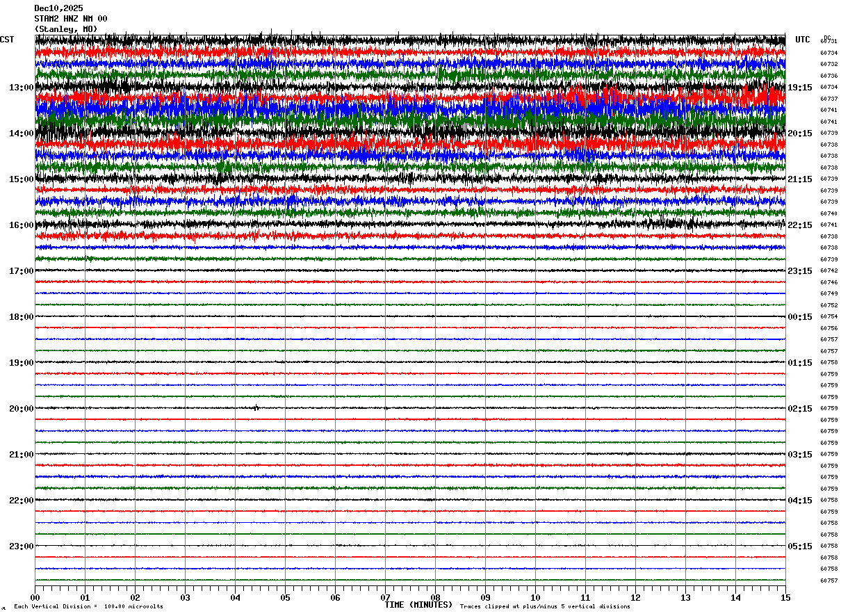
Task: Click the 20:15 UTC time label
Action: (799, 133)
